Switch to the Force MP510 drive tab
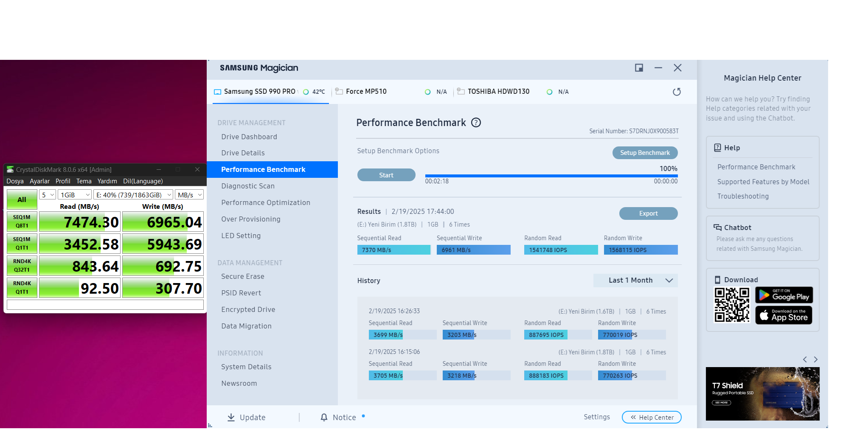868x435 pixels. tap(366, 92)
